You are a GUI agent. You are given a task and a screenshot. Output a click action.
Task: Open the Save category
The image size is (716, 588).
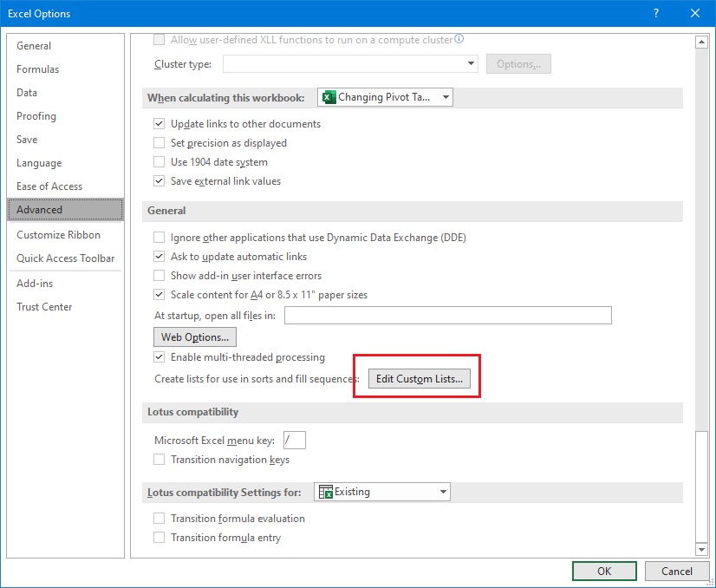pos(66,140)
